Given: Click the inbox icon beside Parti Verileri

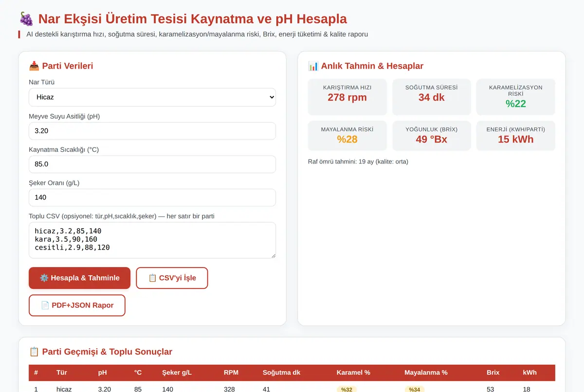Looking at the screenshot, I should click(34, 66).
